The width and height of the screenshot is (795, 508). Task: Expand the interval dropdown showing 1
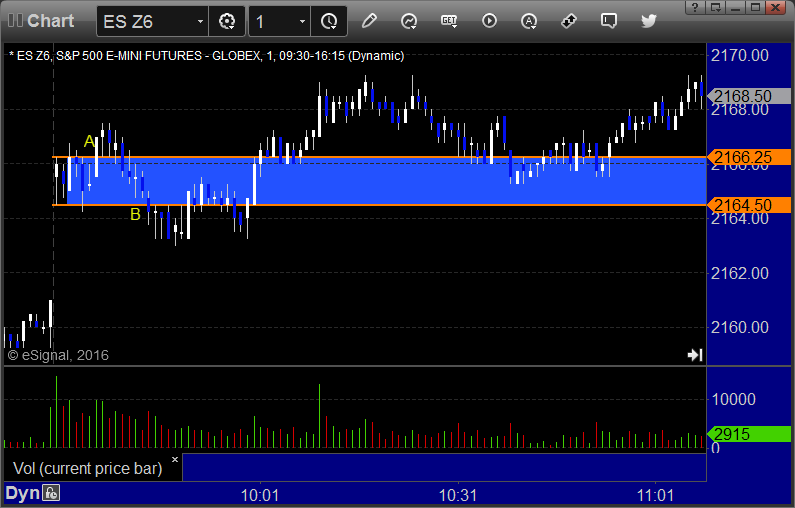pyautogui.click(x=302, y=21)
